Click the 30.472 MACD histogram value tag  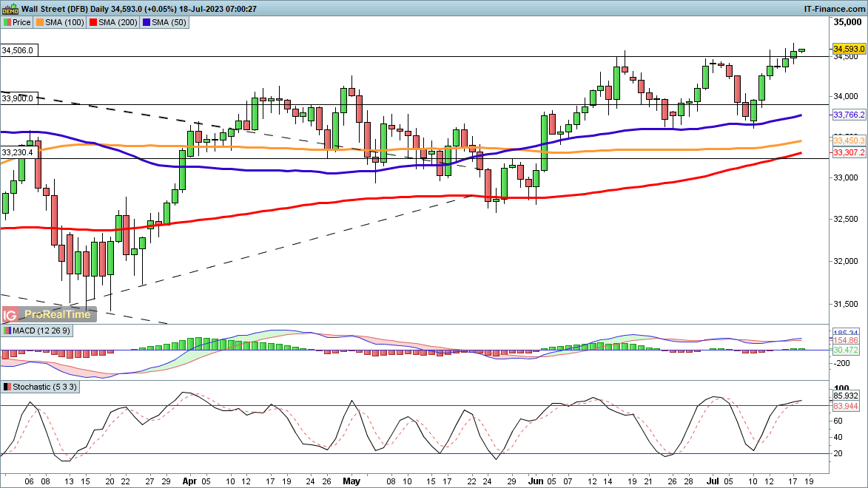tap(846, 350)
